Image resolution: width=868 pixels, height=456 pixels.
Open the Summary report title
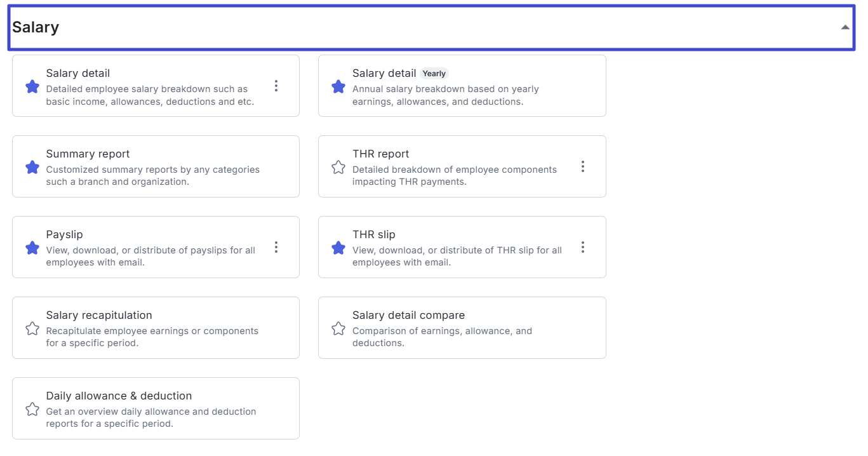pos(88,154)
